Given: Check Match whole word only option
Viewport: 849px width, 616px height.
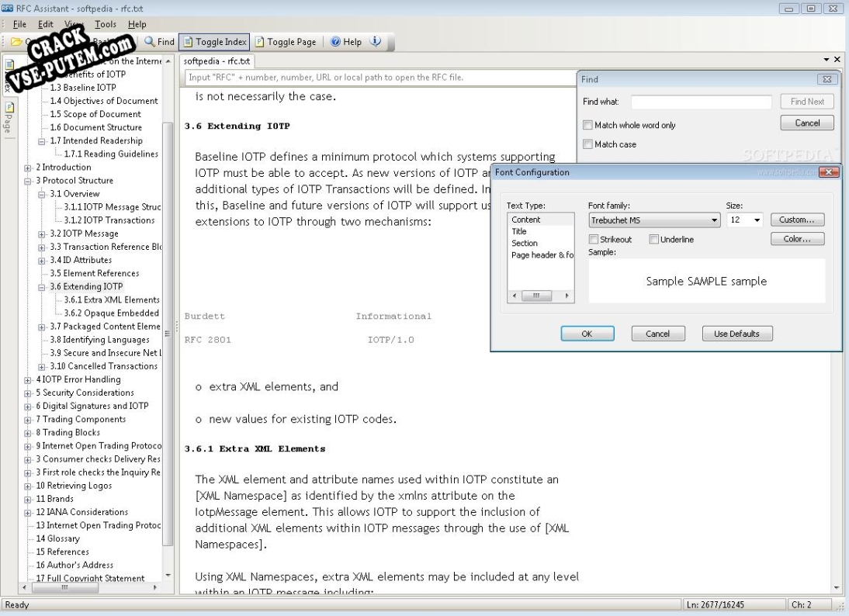Looking at the screenshot, I should point(587,125).
